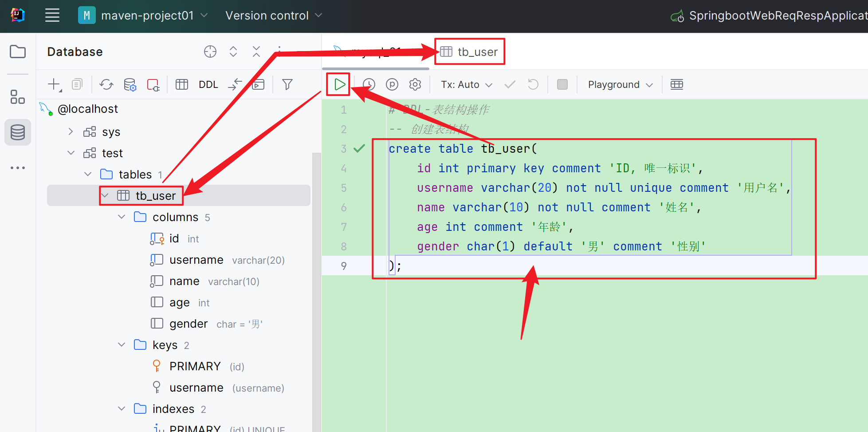
Task: Open the Structure tool window icon
Action: pyautogui.click(x=18, y=97)
